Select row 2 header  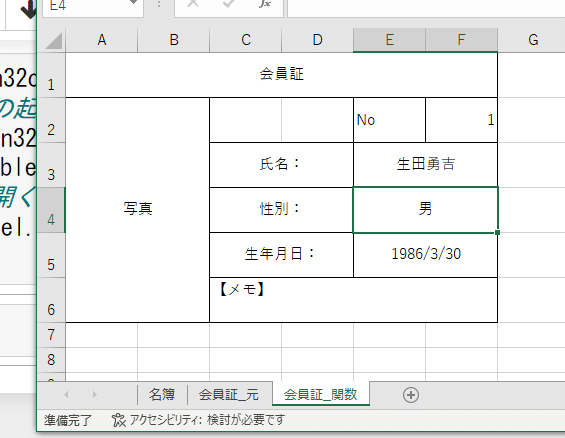point(51,120)
